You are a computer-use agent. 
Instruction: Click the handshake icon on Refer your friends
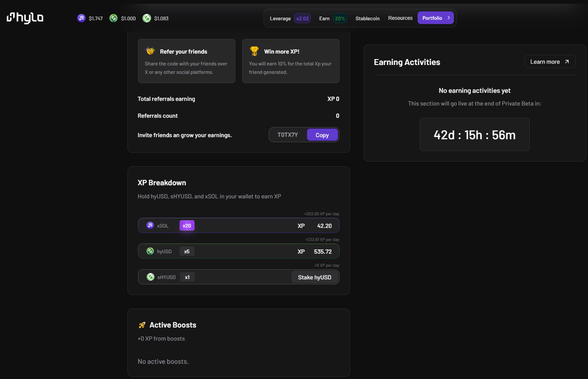click(x=150, y=51)
